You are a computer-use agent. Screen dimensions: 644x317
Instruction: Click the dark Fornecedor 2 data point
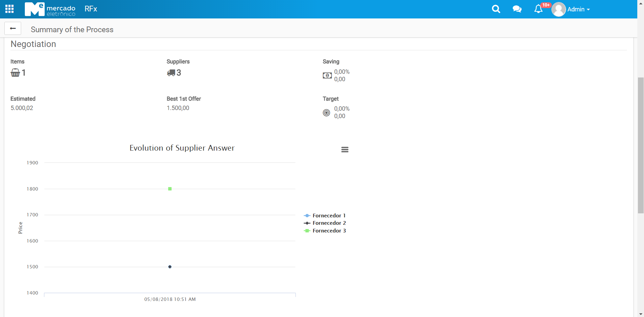coord(170,267)
